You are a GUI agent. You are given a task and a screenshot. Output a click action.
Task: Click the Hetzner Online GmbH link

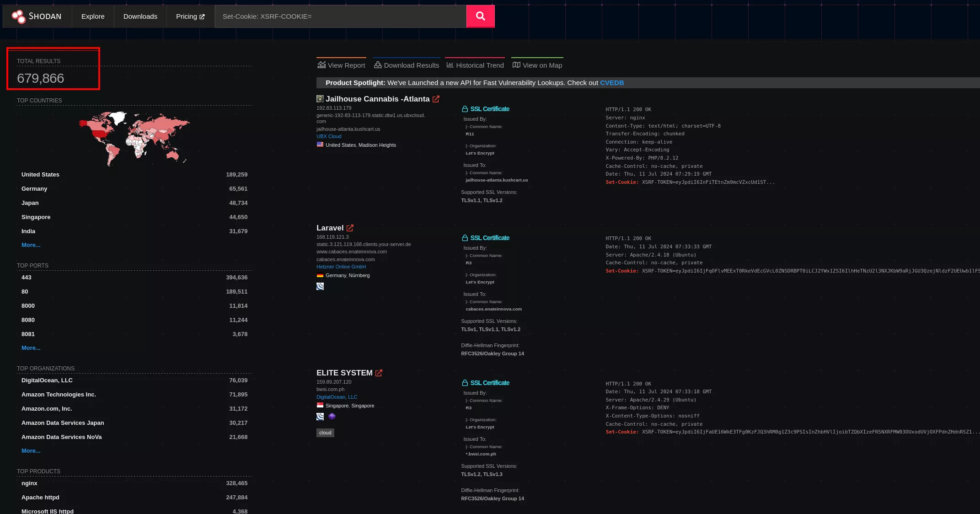pos(341,267)
